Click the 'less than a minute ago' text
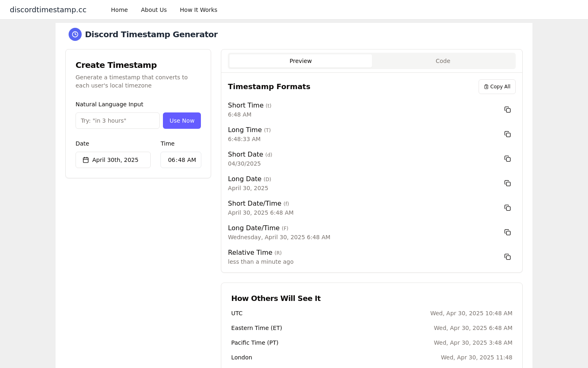588x368 pixels. point(261,262)
